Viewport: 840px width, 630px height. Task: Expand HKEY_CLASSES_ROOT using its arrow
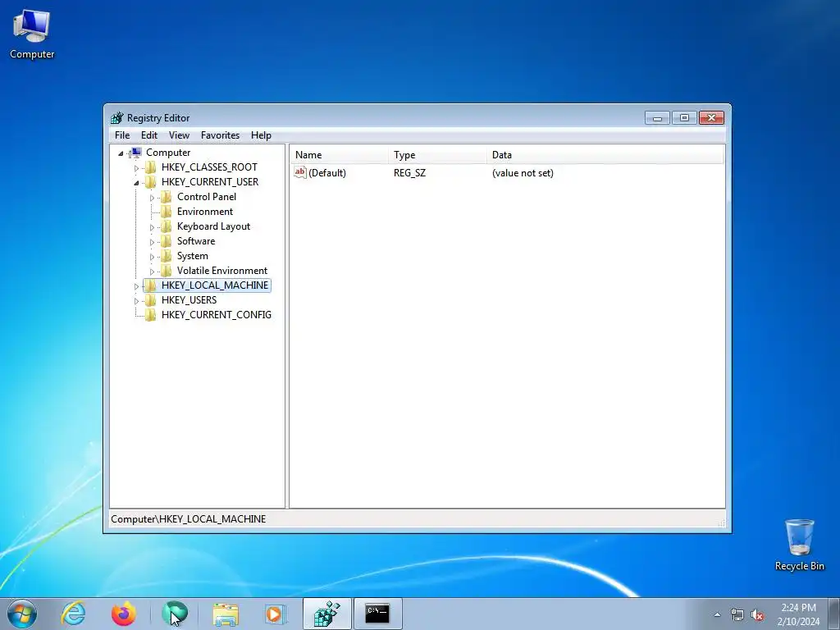[x=137, y=167]
